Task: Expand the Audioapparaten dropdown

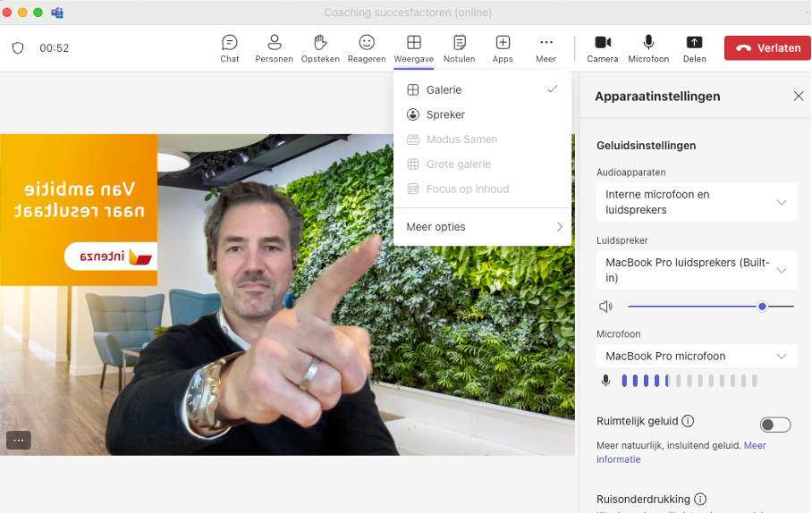Action: click(x=696, y=202)
